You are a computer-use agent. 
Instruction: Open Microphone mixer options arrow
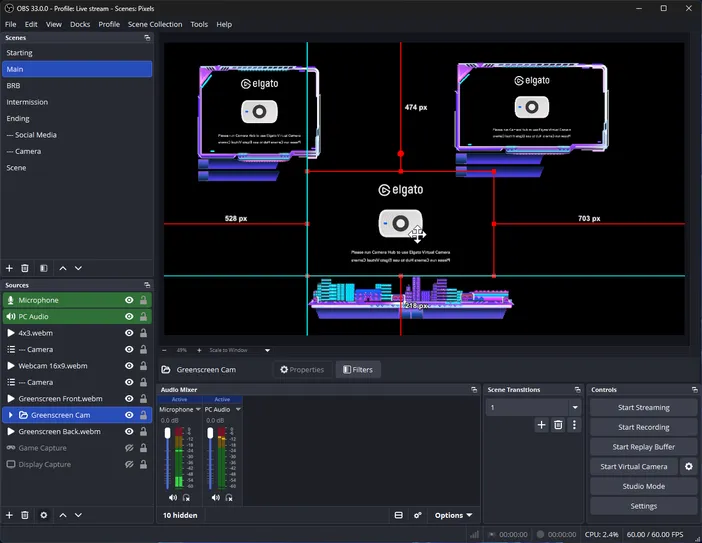pos(198,409)
